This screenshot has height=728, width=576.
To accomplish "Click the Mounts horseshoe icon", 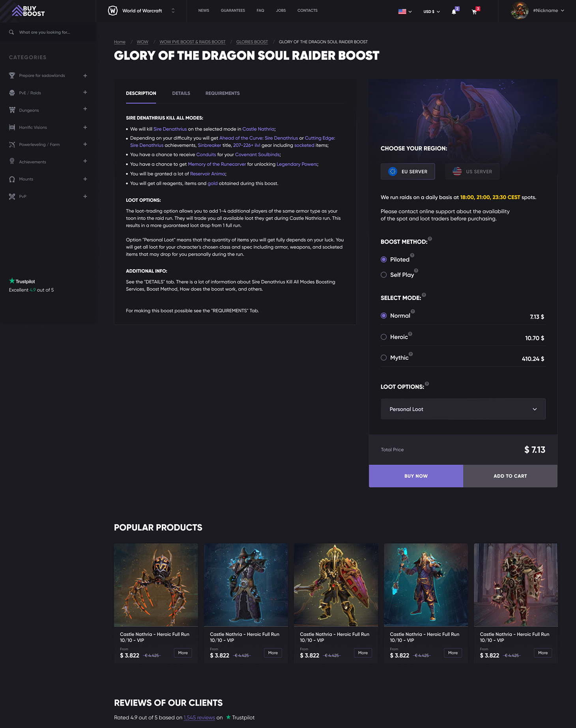I will coord(12,179).
